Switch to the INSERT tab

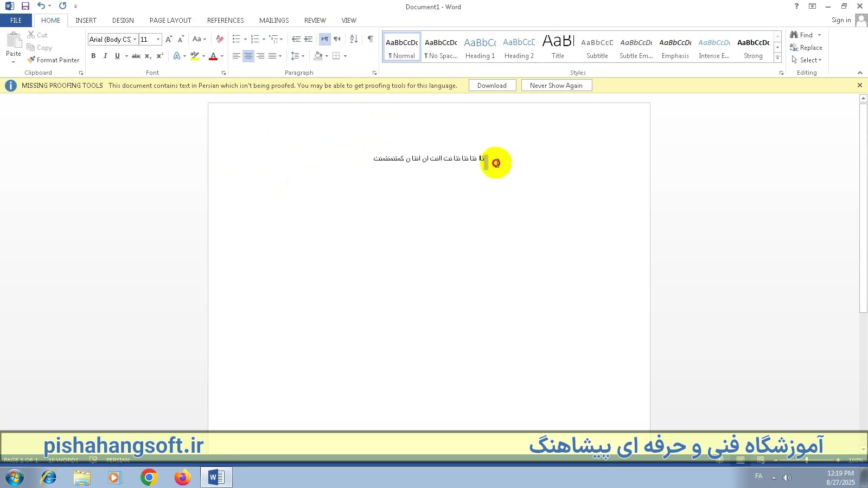click(x=86, y=21)
